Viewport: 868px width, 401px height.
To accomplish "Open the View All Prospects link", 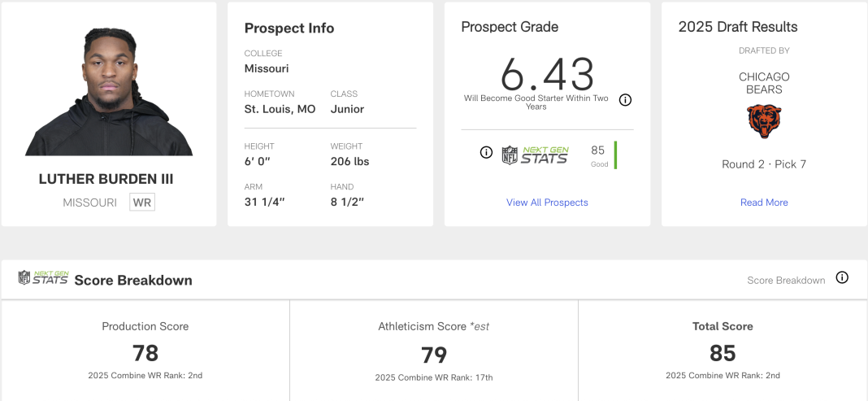I will 547,203.
